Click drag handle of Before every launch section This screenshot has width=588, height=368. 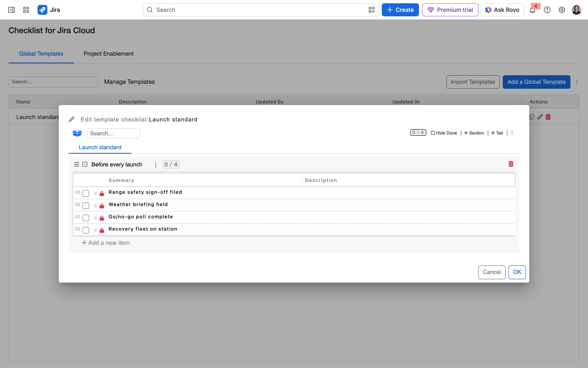point(77,164)
